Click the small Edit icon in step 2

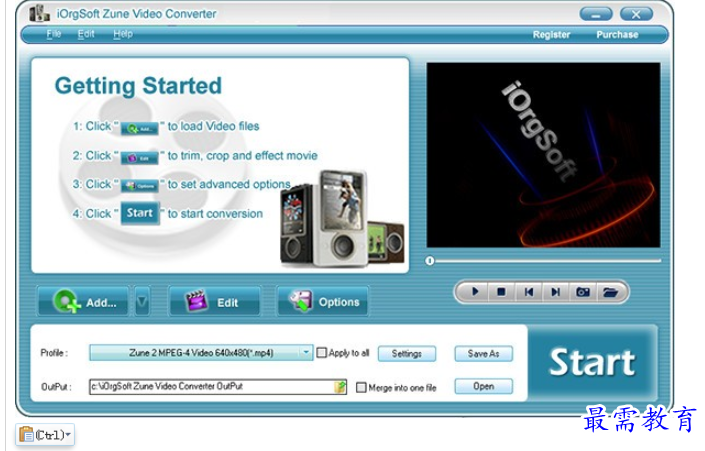pos(140,158)
